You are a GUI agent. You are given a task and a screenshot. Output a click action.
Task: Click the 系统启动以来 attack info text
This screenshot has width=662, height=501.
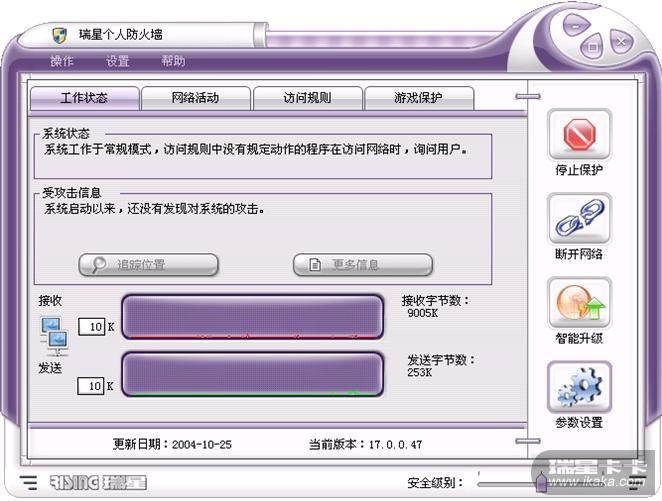155,209
